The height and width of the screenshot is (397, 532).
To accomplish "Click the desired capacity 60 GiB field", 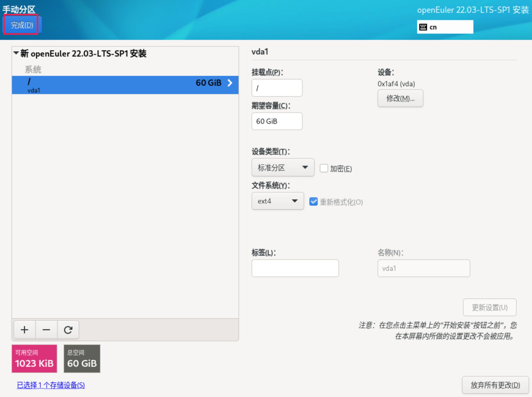I will point(277,121).
